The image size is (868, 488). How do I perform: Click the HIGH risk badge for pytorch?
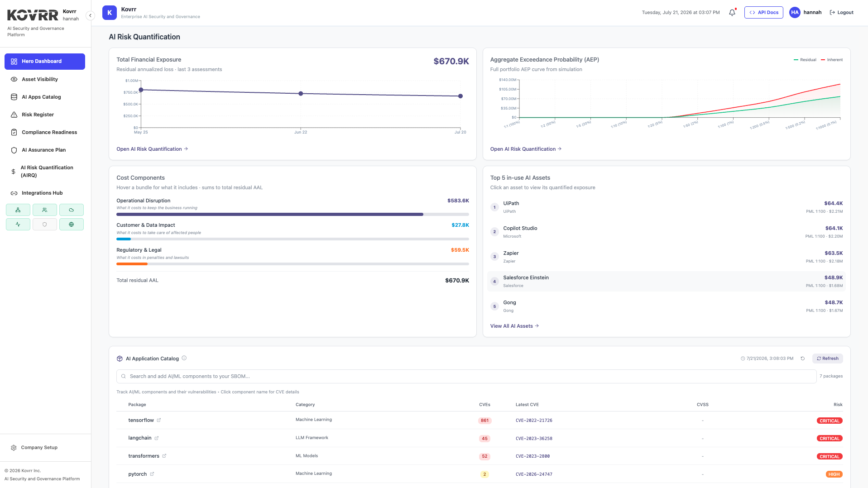[834, 474]
